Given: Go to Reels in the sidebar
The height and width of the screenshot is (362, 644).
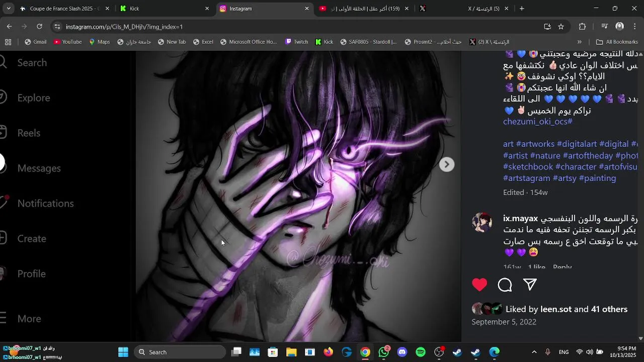Looking at the screenshot, I should (29, 133).
